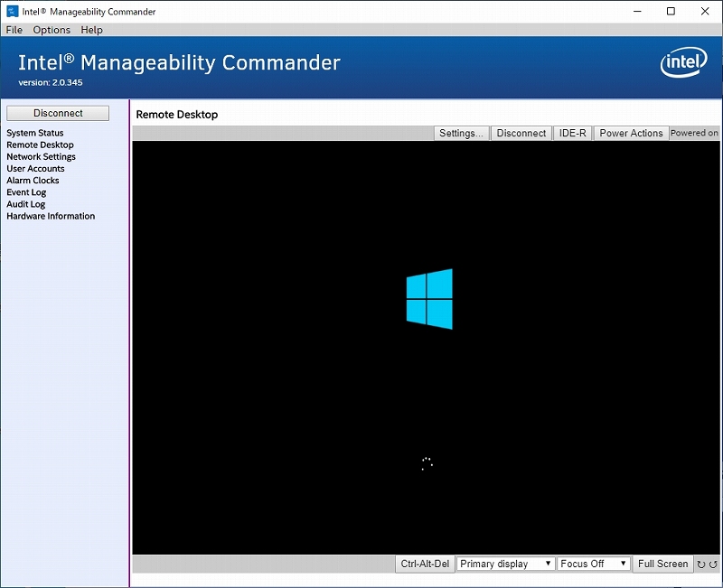
Task: Expand the Primary display dropdown
Action: pyautogui.click(x=505, y=564)
